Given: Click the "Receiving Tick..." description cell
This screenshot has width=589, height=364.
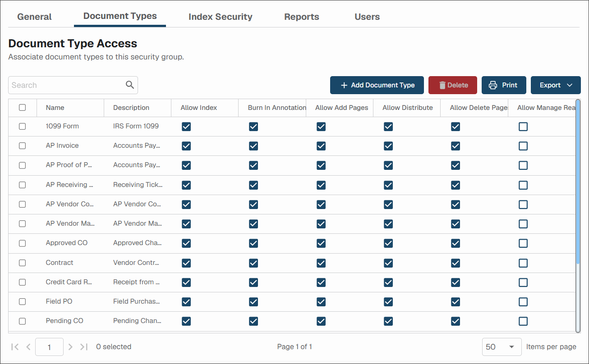Looking at the screenshot, I should [x=138, y=185].
